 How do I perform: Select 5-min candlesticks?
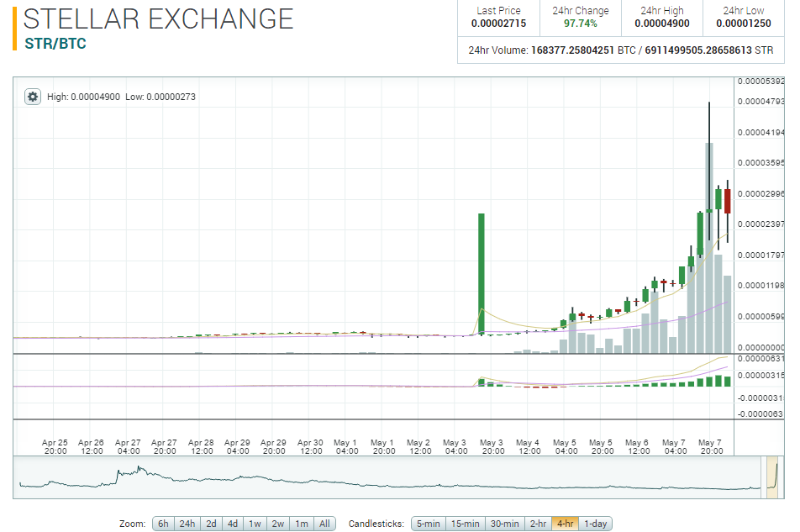(x=429, y=524)
